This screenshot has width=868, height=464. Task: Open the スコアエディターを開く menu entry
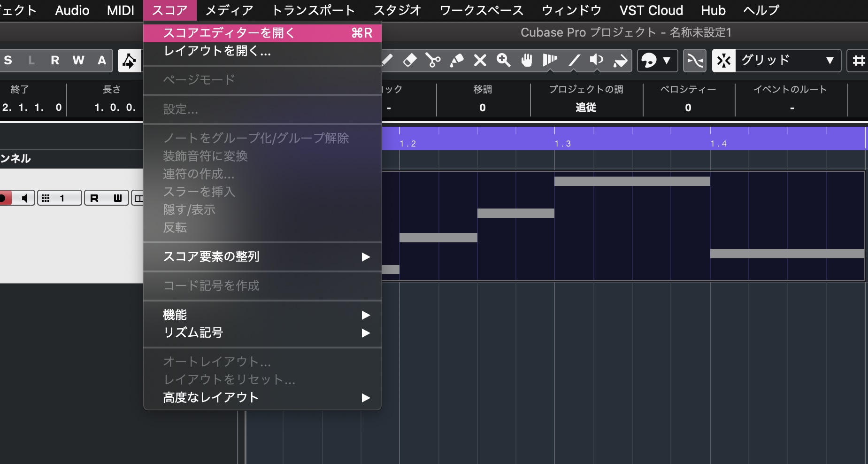pyautogui.click(x=262, y=33)
